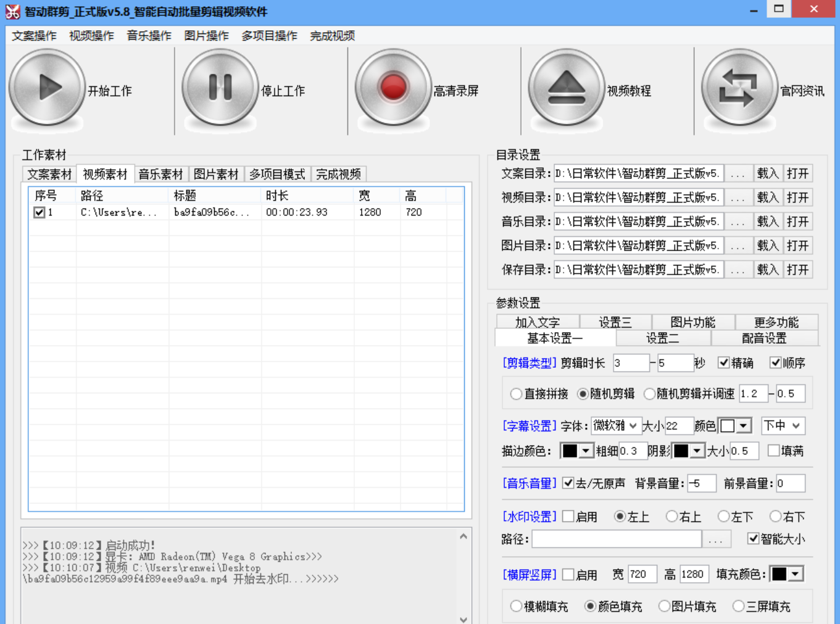Image resolution: width=840 pixels, height=624 pixels.
Task: Uncheck the first video row checkbox
Action: 40,212
